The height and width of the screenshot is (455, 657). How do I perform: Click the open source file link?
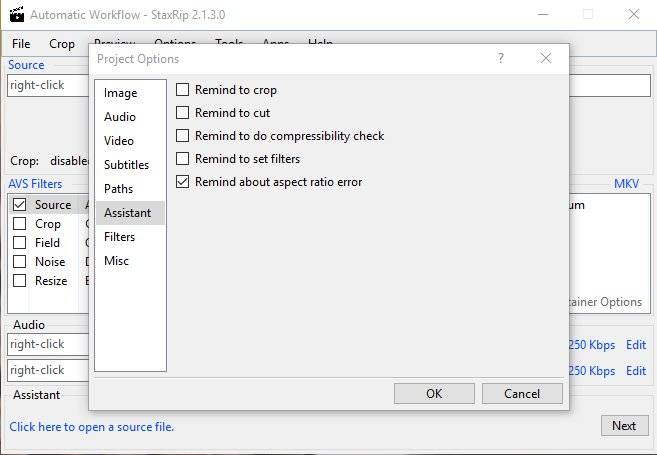[91, 427]
